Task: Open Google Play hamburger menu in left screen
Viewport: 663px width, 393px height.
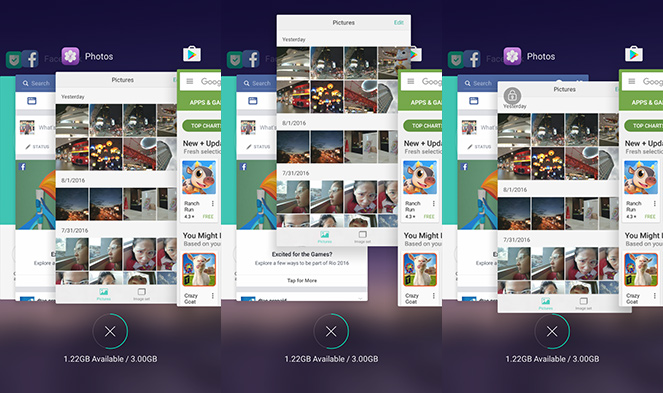Action: click(190, 81)
